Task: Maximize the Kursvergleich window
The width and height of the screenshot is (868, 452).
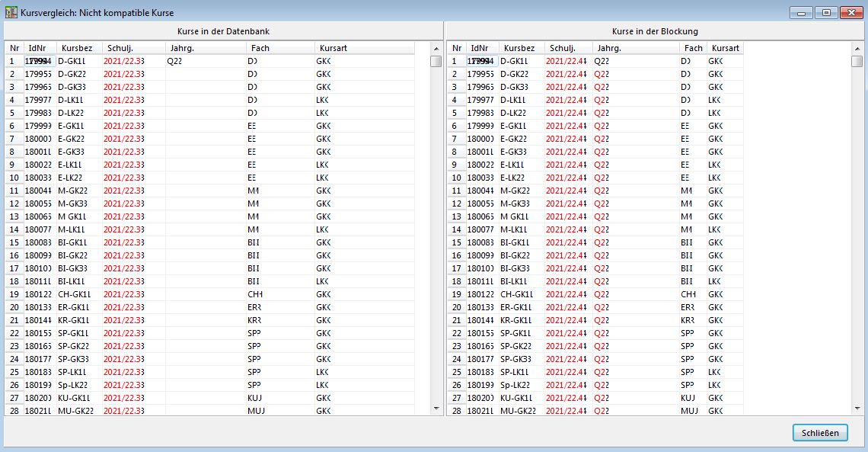Action: 826,12
